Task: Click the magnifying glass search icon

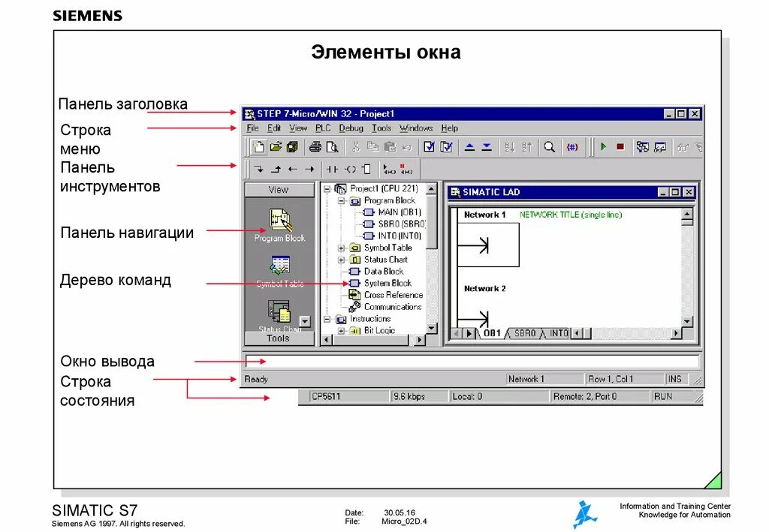Action: click(x=549, y=147)
